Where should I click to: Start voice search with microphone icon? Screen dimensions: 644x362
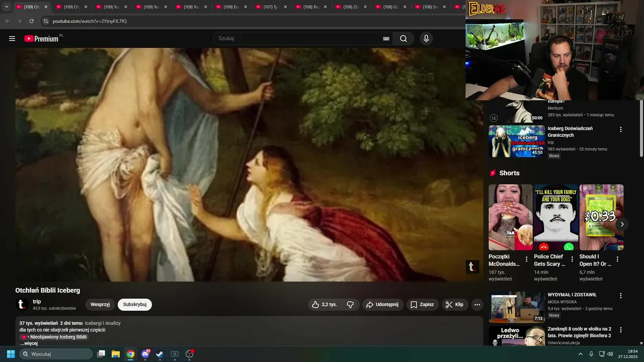pyautogui.click(x=426, y=39)
